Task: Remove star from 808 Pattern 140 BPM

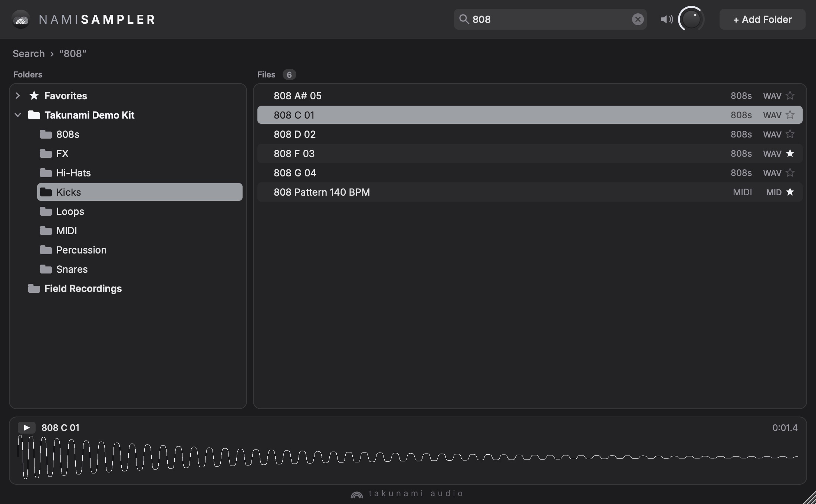Action: pyautogui.click(x=790, y=192)
